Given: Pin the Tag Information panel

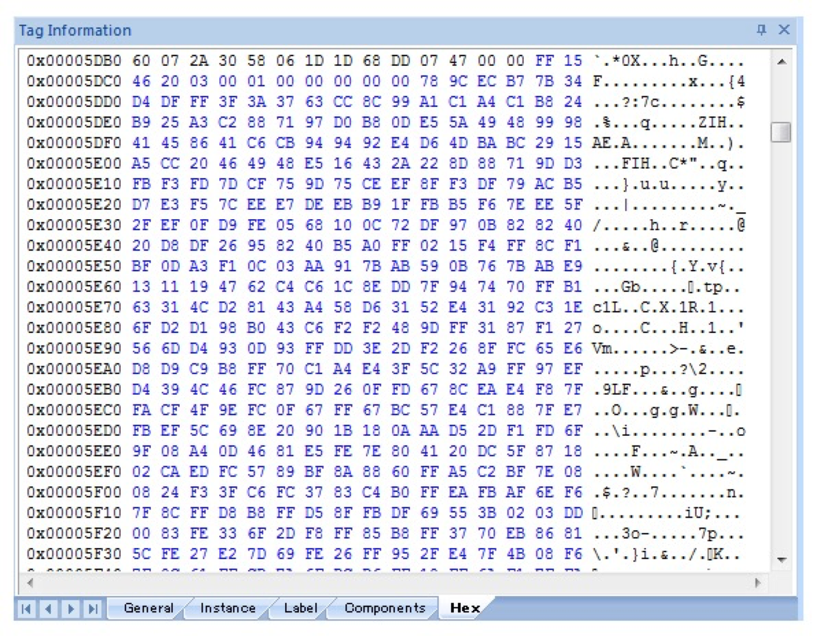Looking at the screenshot, I should pos(762,30).
